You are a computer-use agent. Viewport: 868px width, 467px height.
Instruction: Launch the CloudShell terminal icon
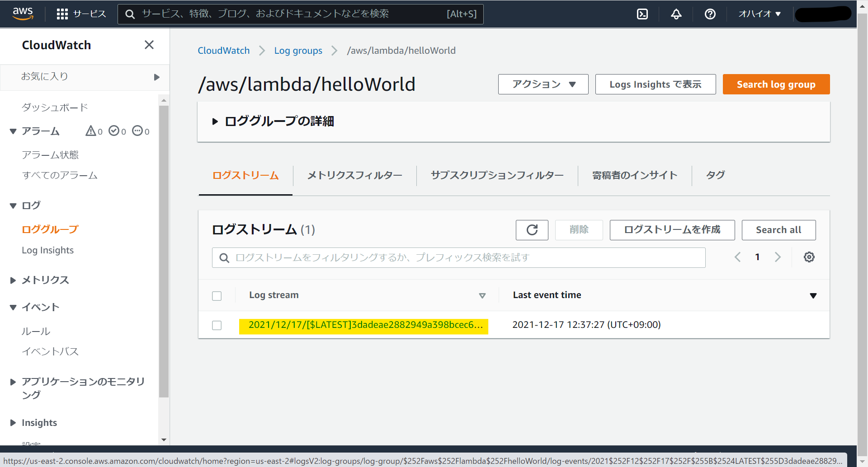pyautogui.click(x=642, y=14)
